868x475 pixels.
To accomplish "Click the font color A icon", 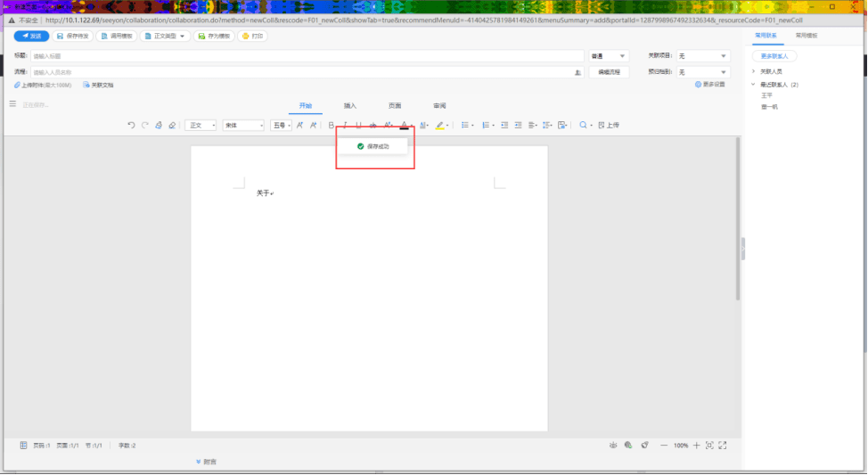I will point(404,125).
